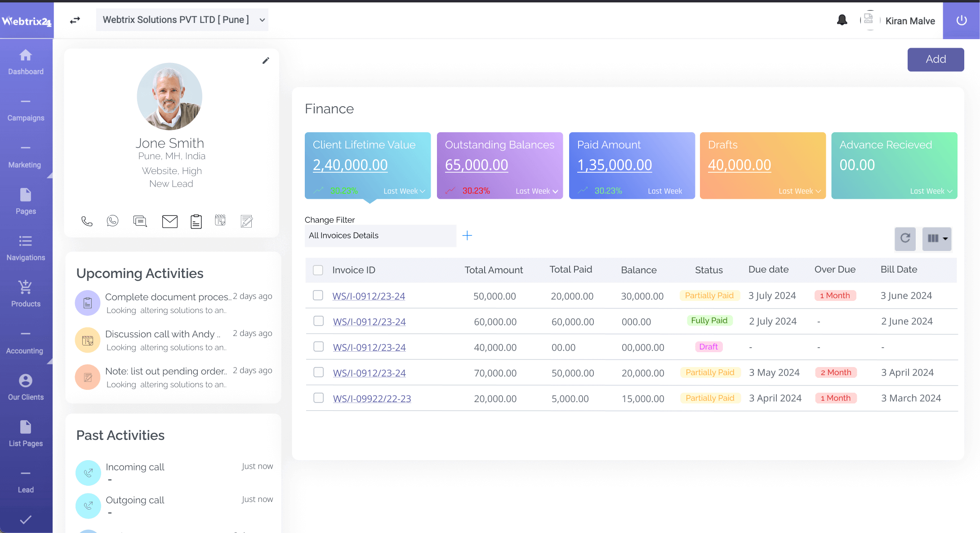Go to Our Clients sidebar item
Image resolution: width=980 pixels, height=533 pixels.
click(26, 387)
